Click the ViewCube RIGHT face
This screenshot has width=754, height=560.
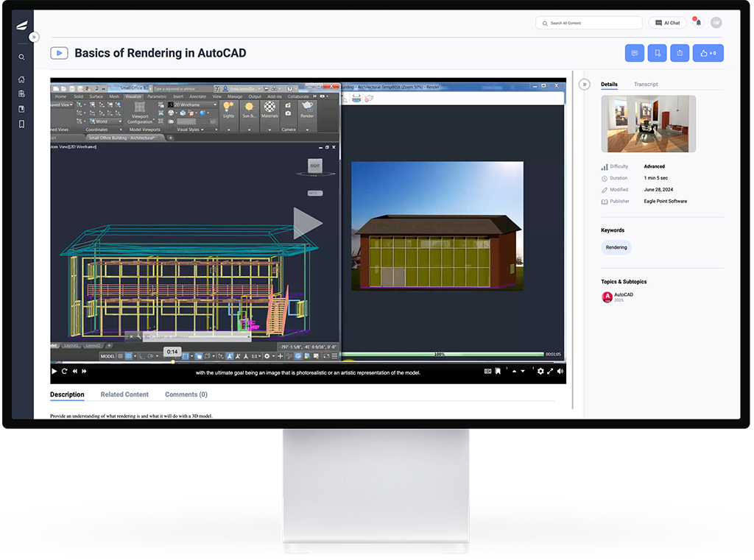[315, 166]
